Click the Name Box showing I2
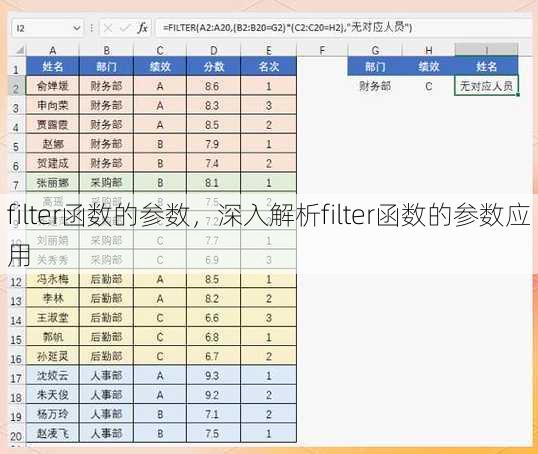This screenshot has width=538, height=454. (x=47, y=28)
